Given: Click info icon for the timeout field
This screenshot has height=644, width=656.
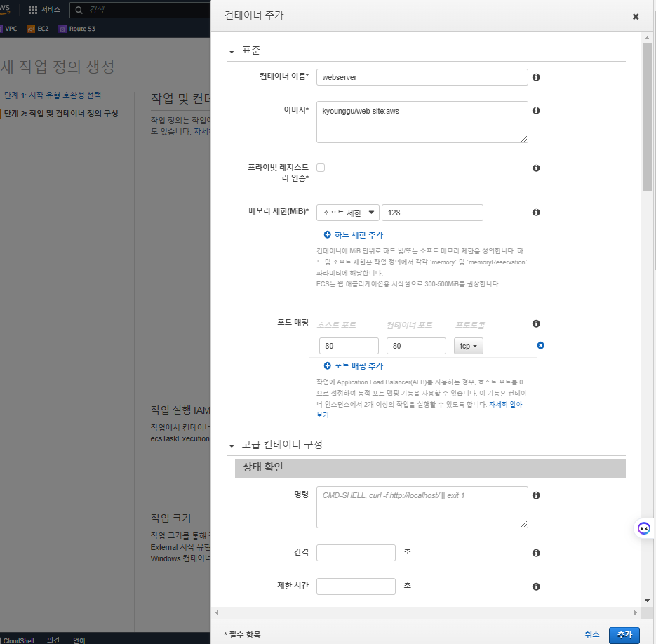Looking at the screenshot, I should tap(536, 586).
